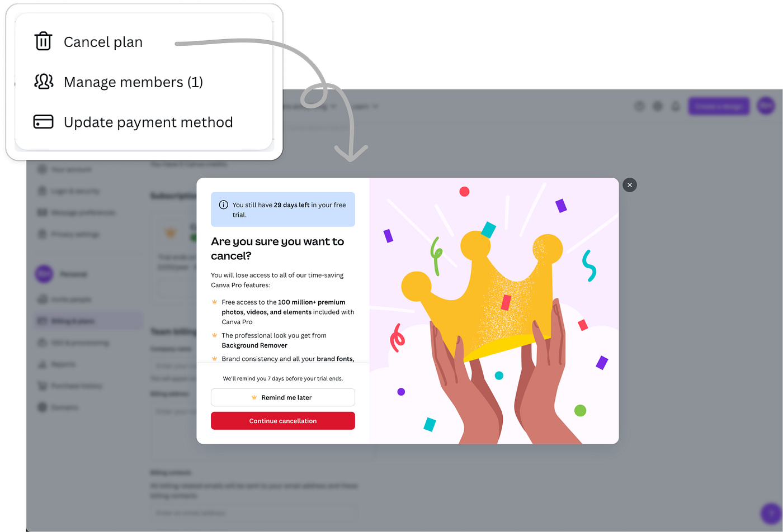
Task: Click the red Continue cancellation button
Action: 283,421
